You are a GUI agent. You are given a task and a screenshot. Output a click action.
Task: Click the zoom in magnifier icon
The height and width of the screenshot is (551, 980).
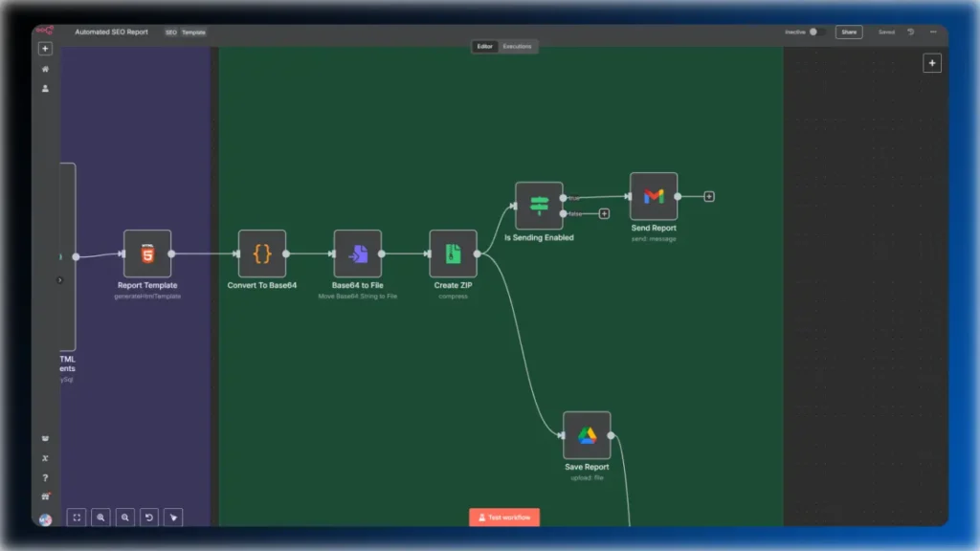pos(100,518)
